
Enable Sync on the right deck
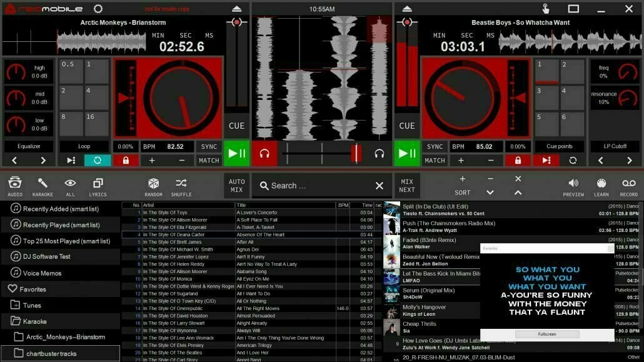435,146
